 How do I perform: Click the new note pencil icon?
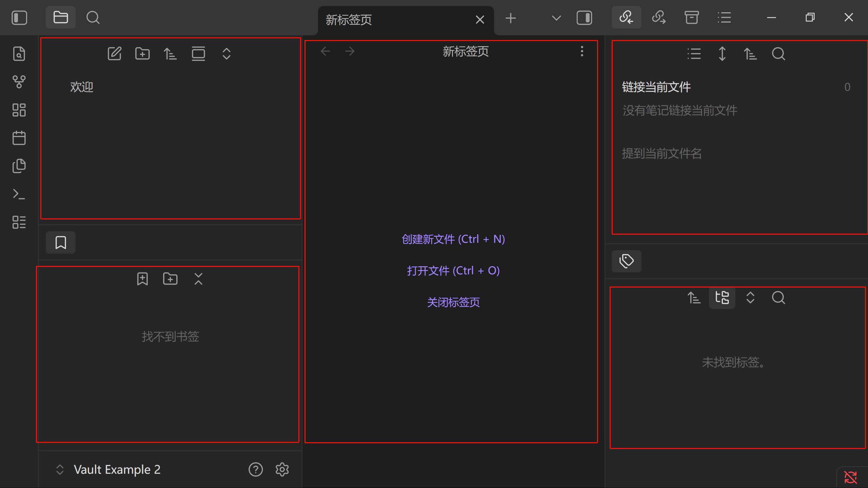114,54
